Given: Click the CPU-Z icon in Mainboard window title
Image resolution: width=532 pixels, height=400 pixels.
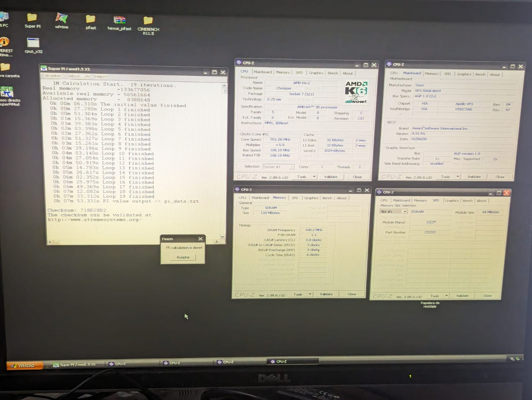Looking at the screenshot, I should pos(388,63).
